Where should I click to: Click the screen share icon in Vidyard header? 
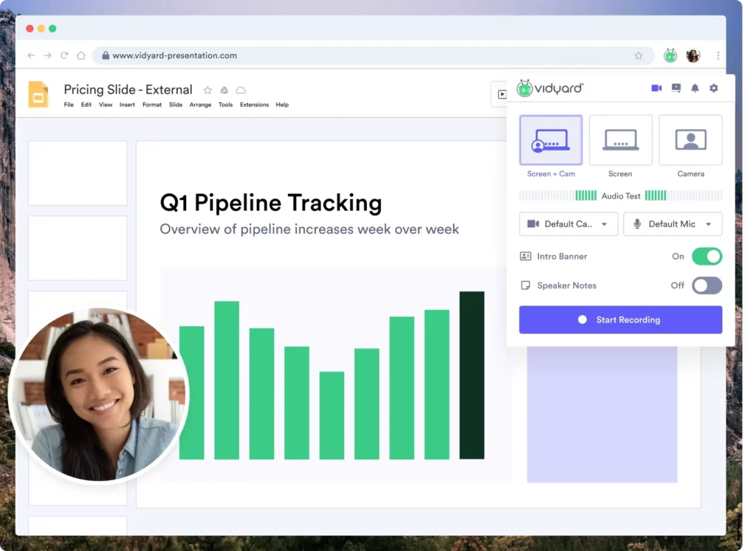click(676, 89)
